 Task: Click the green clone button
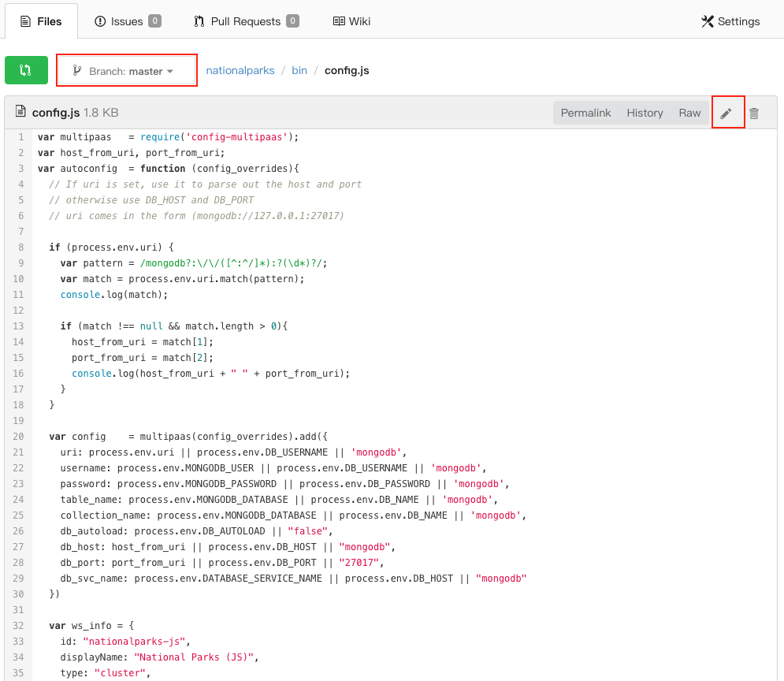click(26, 69)
